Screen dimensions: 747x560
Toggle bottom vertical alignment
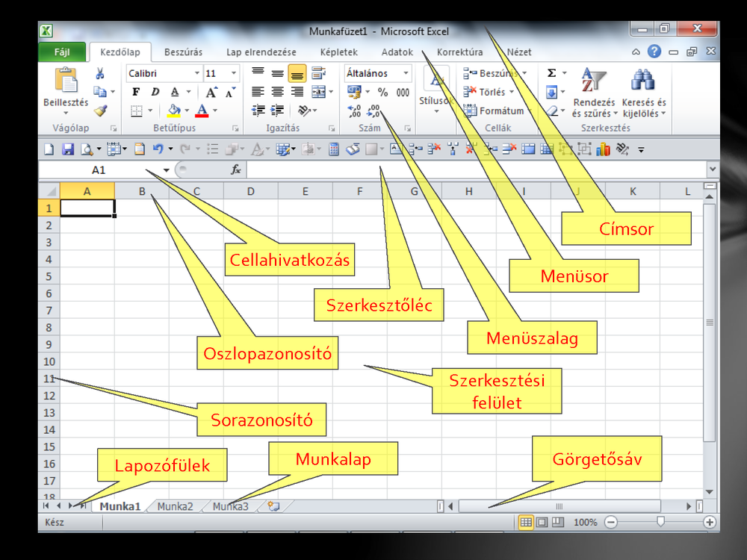297,74
